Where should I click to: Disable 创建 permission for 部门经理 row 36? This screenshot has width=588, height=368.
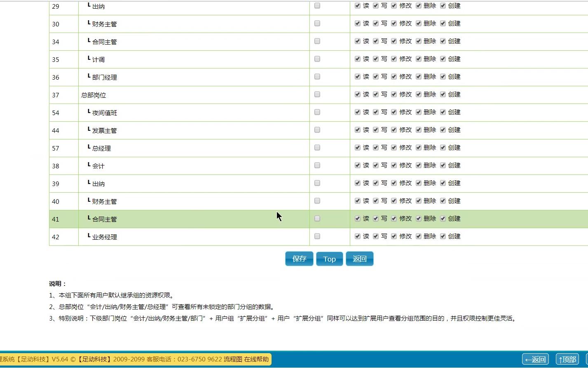(x=443, y=76)
